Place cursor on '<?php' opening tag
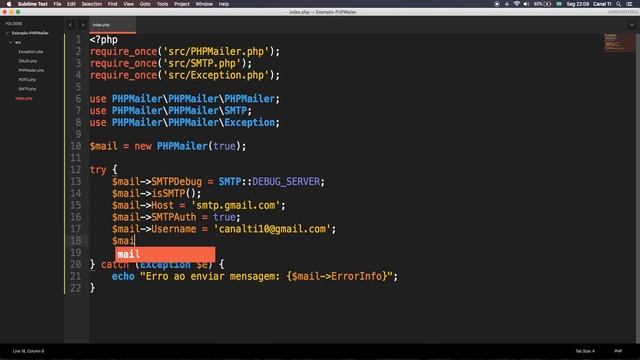Screen dimensions: 640x360 point(104,40)
